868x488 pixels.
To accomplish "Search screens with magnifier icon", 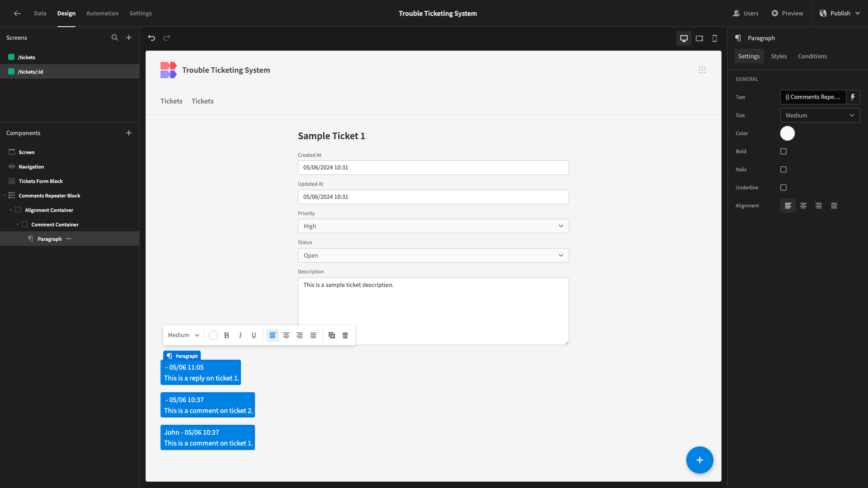I will click(x=115, y=38).
